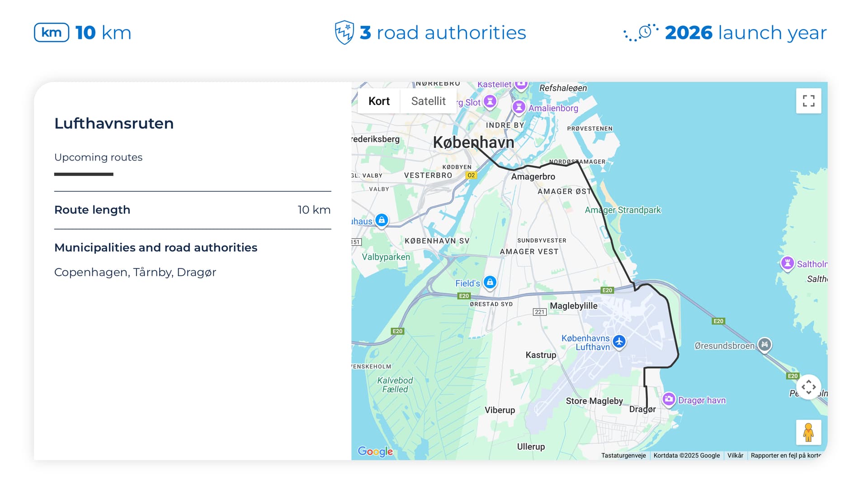Screen dimensions: 868x491
Task: Click Dragør havn camera marker
Action: click(669, 399)
